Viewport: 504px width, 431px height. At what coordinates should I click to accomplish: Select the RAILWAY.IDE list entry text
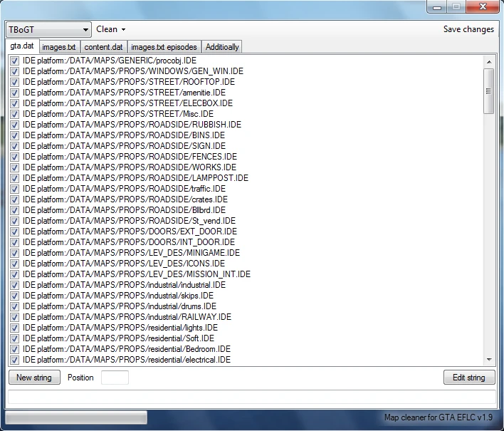(x=127, y=317)
